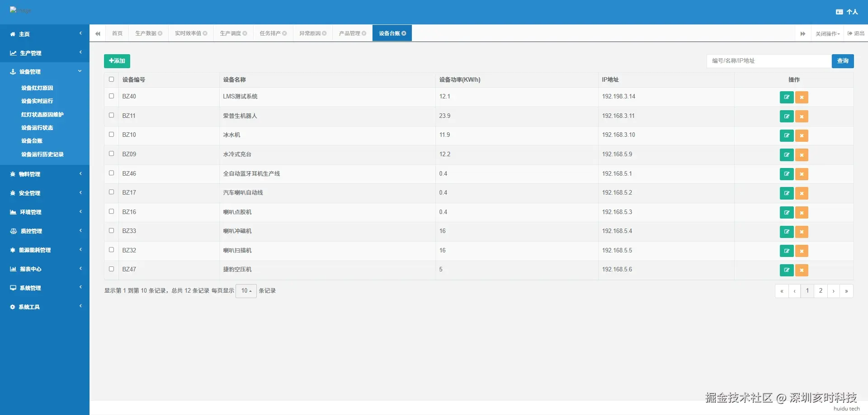
Task: Collapse the 设备管理 sidebar menu
Action: pyautogui.click(x=45, y=72)
